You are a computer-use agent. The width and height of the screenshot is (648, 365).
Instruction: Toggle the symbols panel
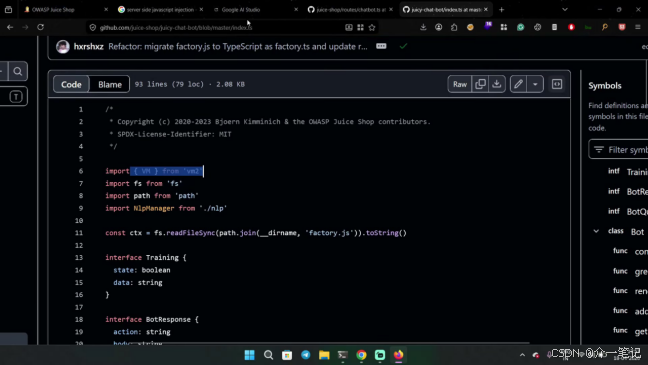click(x=557, y=84)
